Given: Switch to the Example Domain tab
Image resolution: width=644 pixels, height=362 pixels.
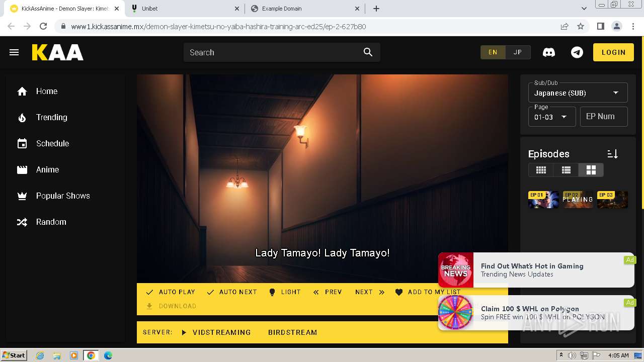Looking at the screenshot, I should [305, 9].
